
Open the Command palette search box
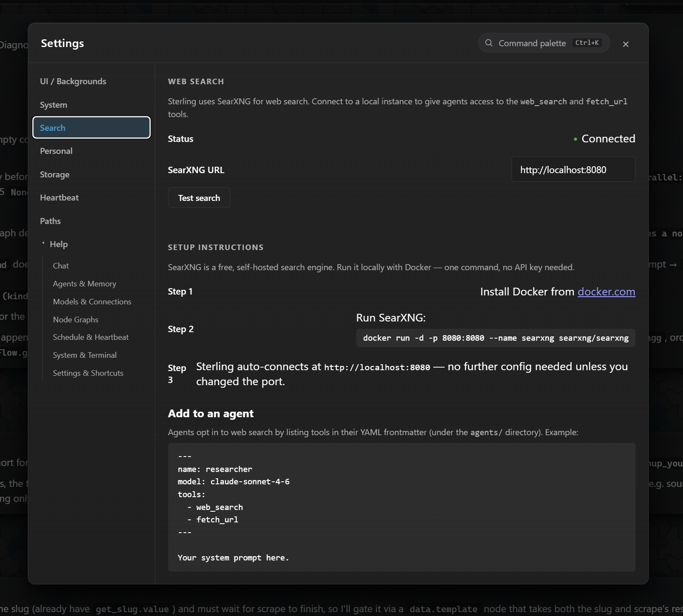pyautogui.click(x=544, y=43)
